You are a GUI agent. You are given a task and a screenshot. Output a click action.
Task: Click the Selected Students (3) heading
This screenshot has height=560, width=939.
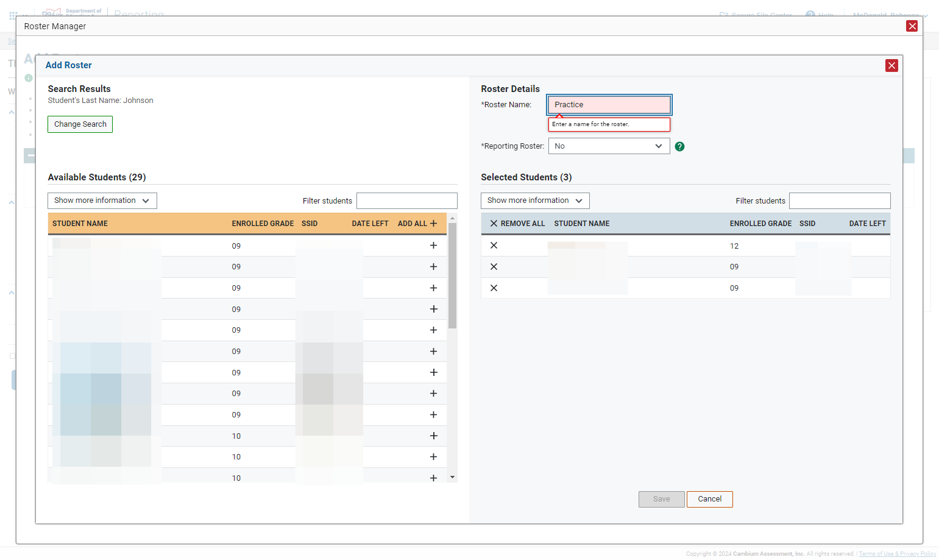(x=526, y=177)
